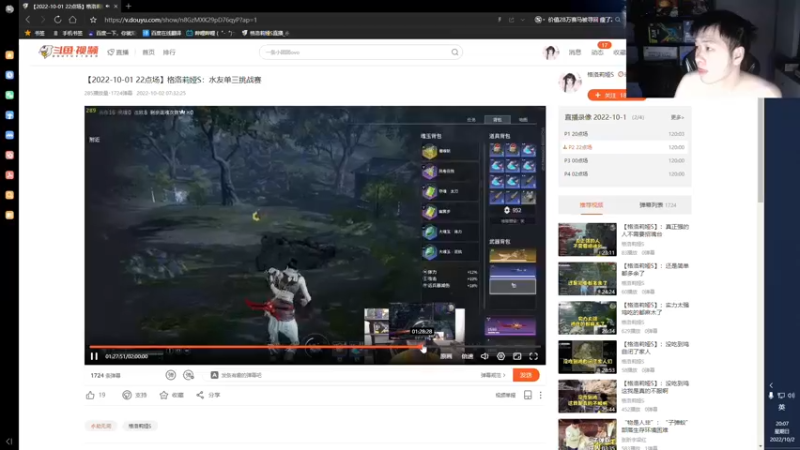Share the video using the 分享 icon
The height and width of the screenshot is (450, 800).
point(200,395)
